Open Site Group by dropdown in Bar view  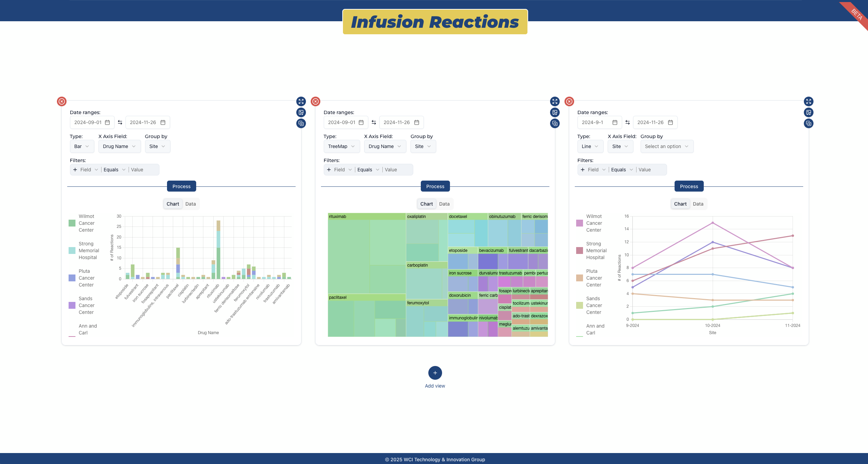pos(157,146)
